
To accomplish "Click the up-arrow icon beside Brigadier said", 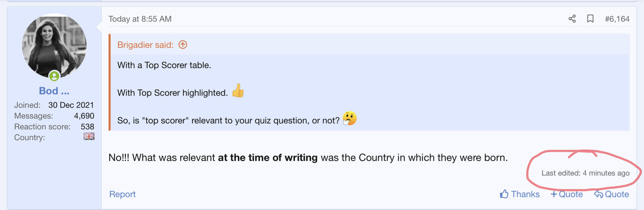I will [183, 45].
